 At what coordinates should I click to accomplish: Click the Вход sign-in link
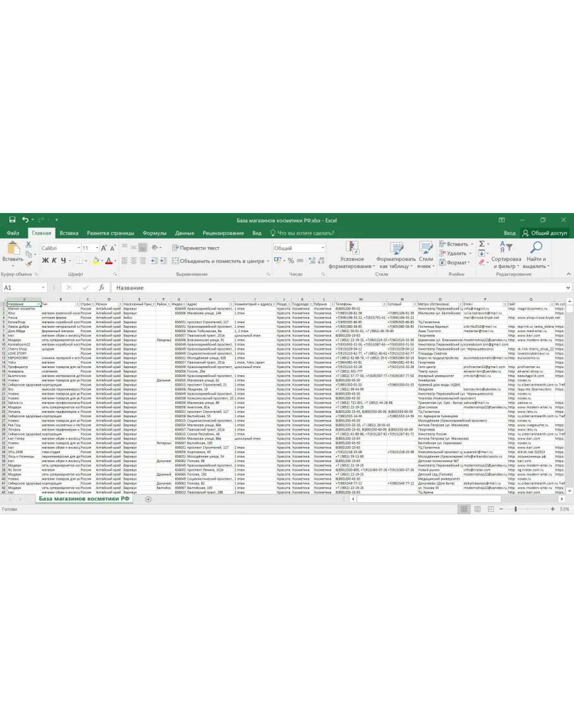[510, 233]
